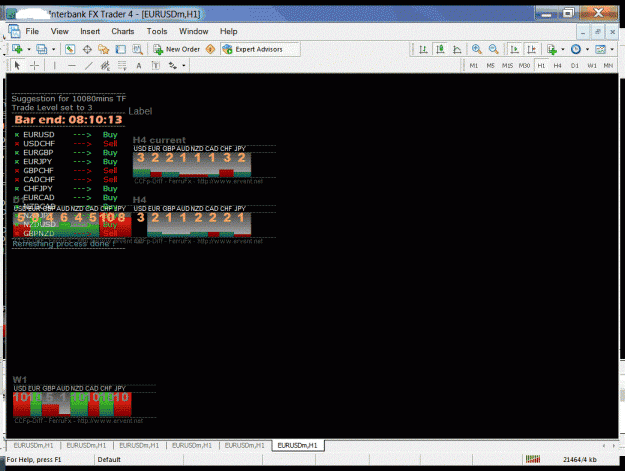This screenshot has width=625, height=471.
Task: Click the New Order button
Action: (x=177, y=49)
